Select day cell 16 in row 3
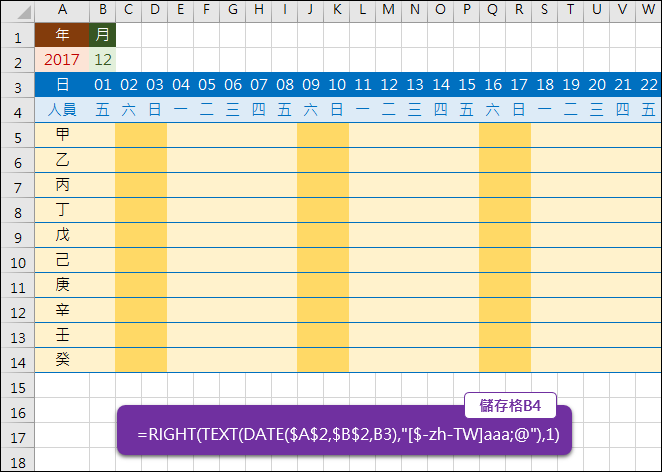 (493, 85)
